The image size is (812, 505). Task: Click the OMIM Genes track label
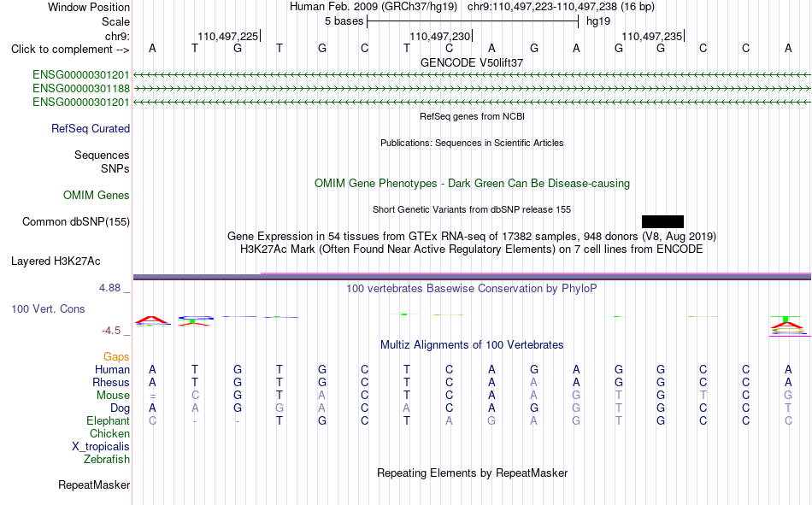point(97,196)
